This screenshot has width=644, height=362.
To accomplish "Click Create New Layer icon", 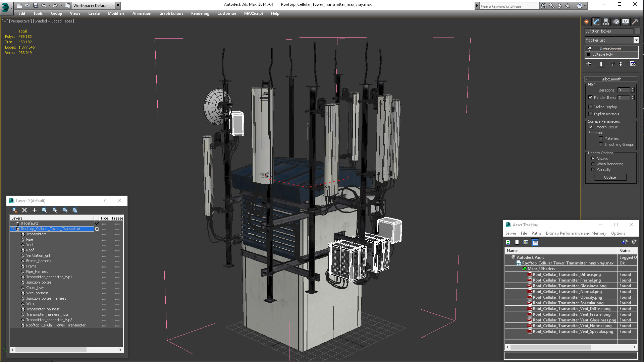I will tap(14, 210).
